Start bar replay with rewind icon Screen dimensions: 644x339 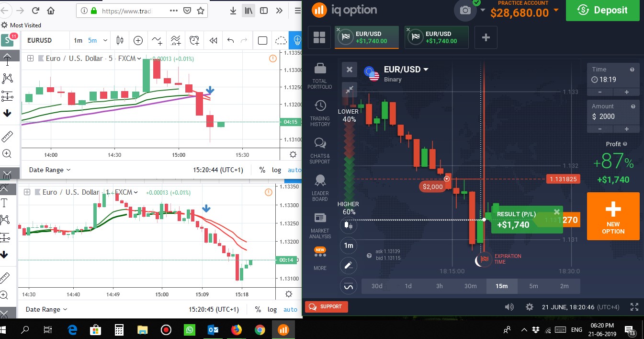(x=213, y=41)
